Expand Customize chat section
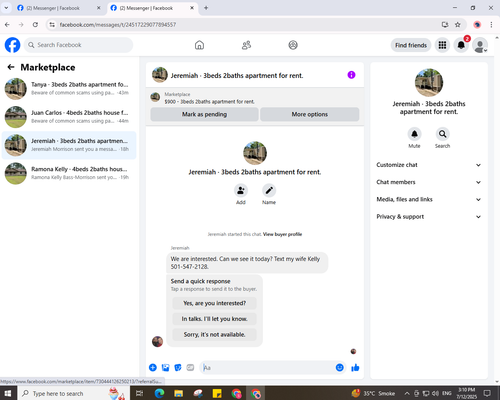Screen dimensions: 500x400 (429, 165)
